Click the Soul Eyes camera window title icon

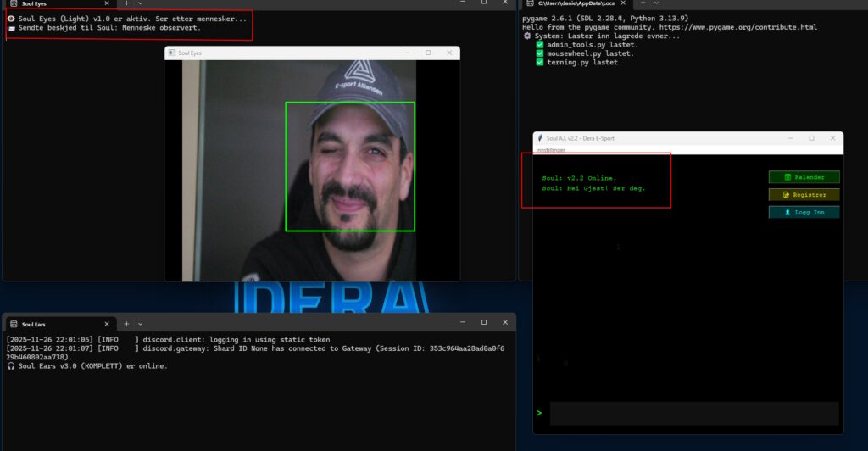171,53
